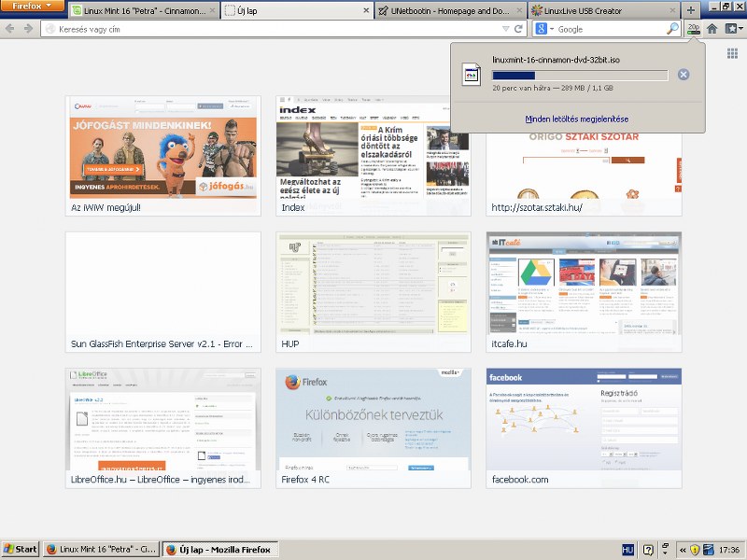
Task: Toggle new tab grid visibility icon
Action: pos(732,53)
